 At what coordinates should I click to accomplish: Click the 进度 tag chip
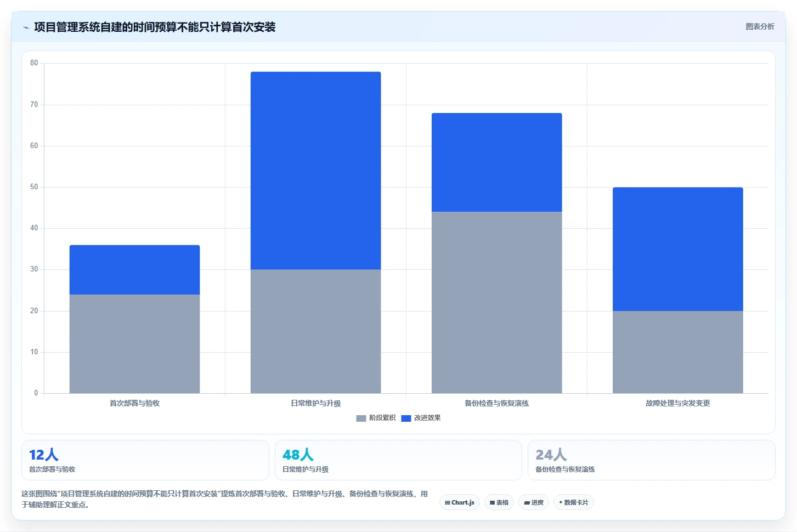534,502
